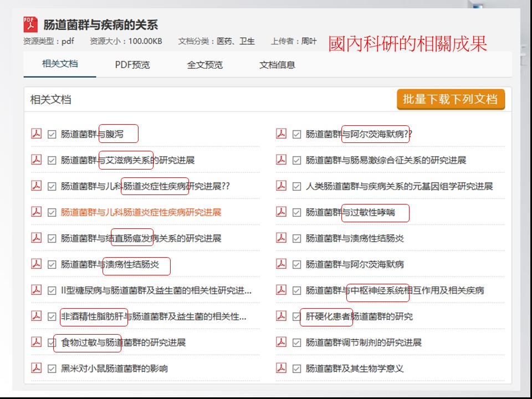Screen dimensions: 532x399
Task: Select the 文档信息 tab
Action: click(277, 65)
